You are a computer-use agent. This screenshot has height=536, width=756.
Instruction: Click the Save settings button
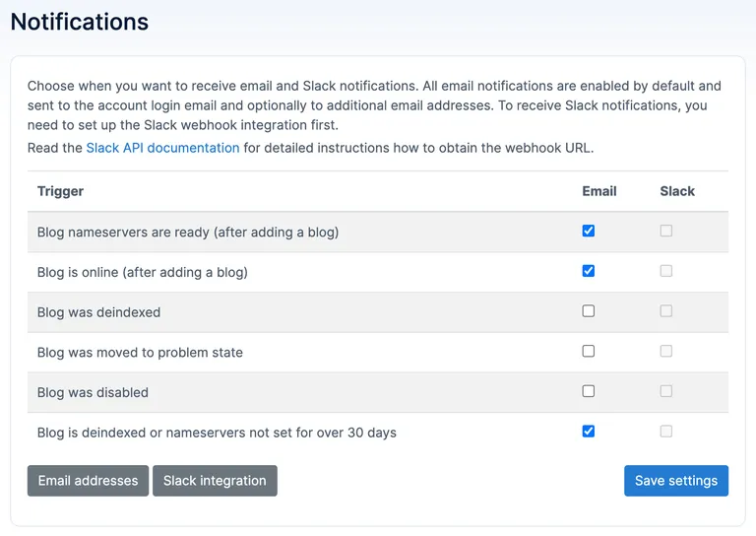[x=676, y=481]
